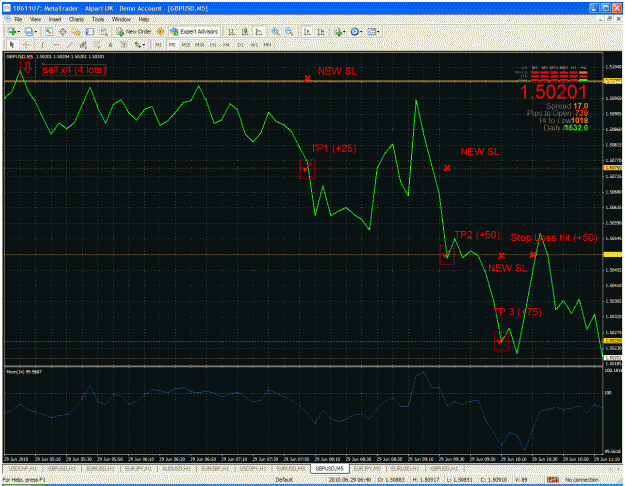Expand the Arrows tool dropdown arrow
Image resolution: width=625 pixels, height=486 pixels.
point(144,45)
